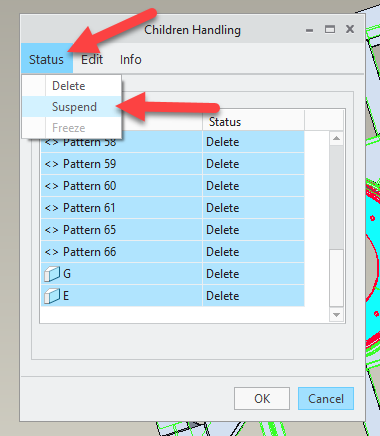380x436 pixels.
Task: Click the Cancel button
Action: click(x=326, y=398)
